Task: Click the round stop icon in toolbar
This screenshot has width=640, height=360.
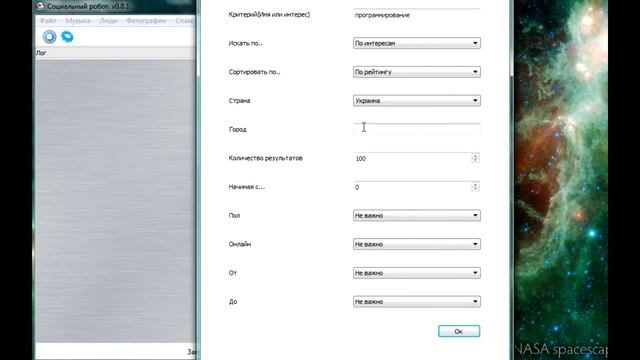Action: [49, 37]
